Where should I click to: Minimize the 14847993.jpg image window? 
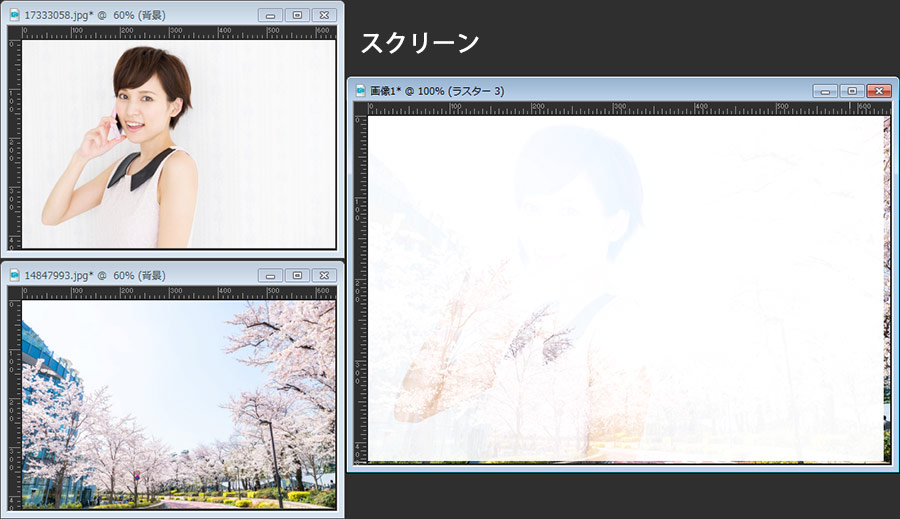pyautogui.click(x=270, y=275)
